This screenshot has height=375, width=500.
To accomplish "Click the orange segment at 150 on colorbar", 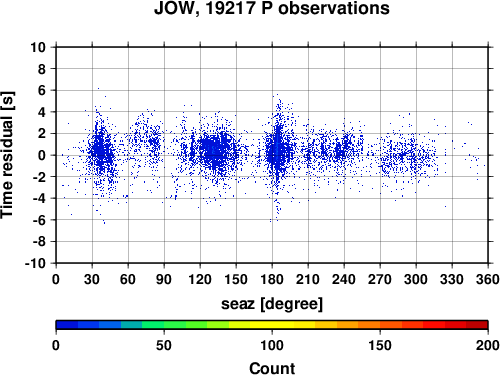I will tap(380, 325).
